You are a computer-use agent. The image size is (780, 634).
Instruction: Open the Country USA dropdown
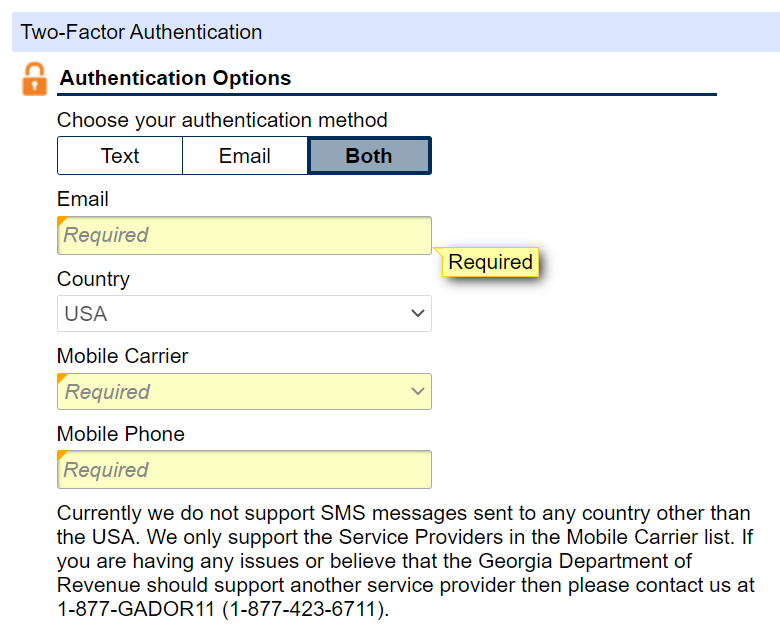[x=244, y=314]
